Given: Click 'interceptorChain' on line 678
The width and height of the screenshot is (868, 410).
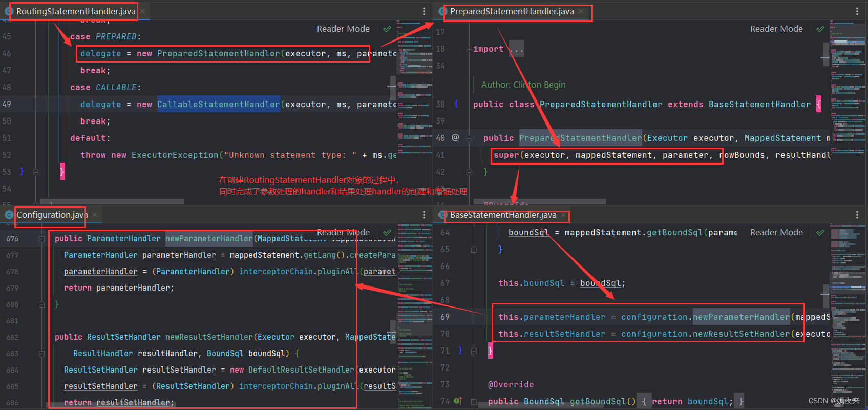Looking at the screenshot, I should [x=276, y=272].
